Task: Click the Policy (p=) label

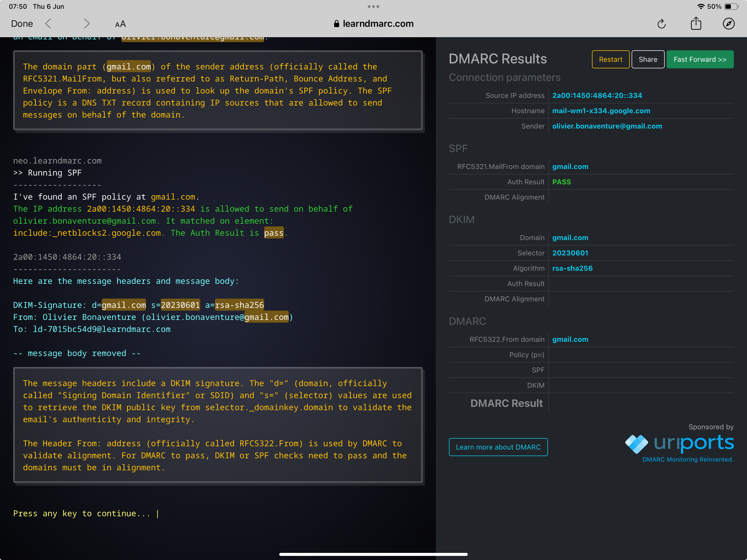Action: [x=526, y=355]
